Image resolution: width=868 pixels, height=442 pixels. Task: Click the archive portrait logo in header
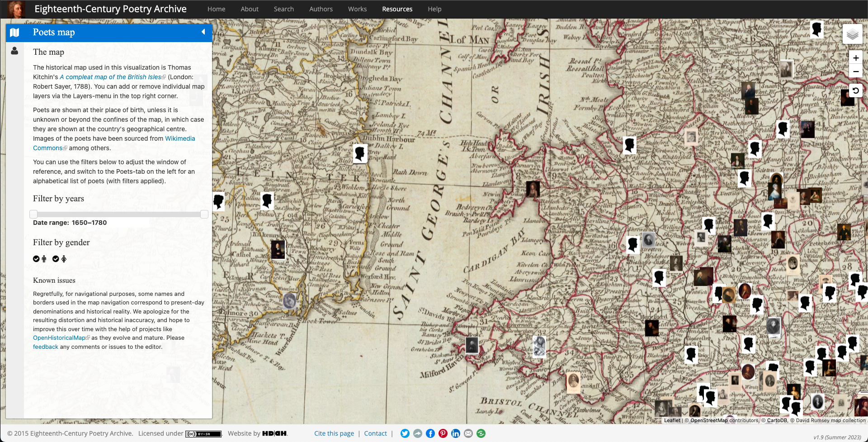coord(16,9)
